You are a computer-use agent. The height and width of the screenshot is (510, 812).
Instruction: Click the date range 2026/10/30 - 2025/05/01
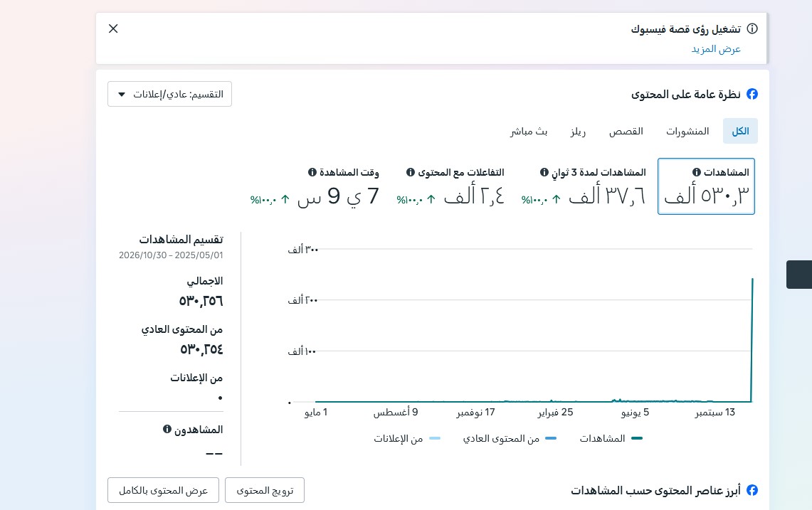pos(171,255)
